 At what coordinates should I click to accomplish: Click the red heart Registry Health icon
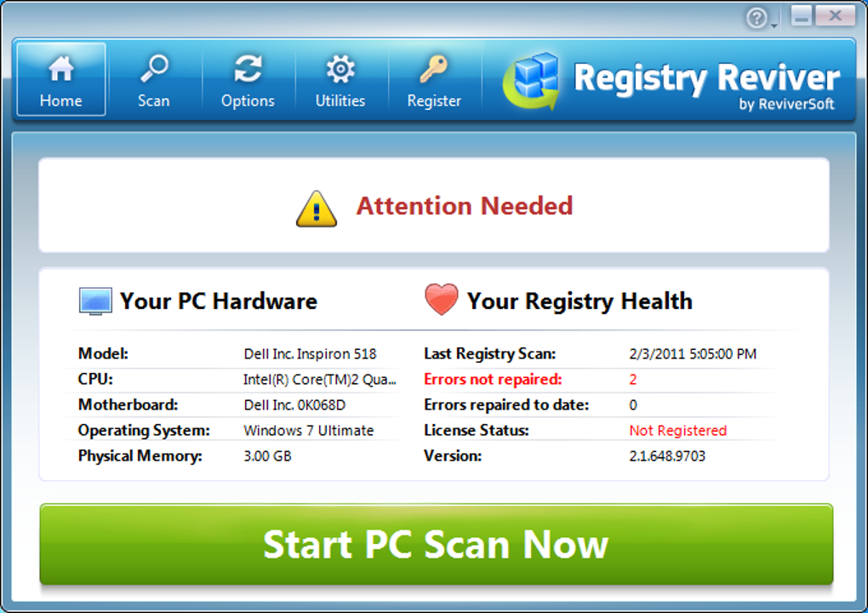point(441,299)
